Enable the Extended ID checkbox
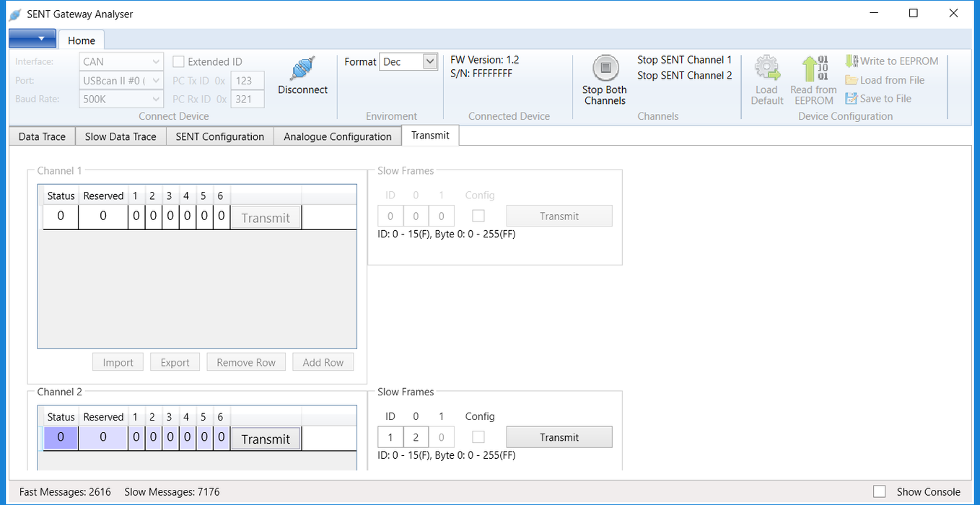 (178, 61)
